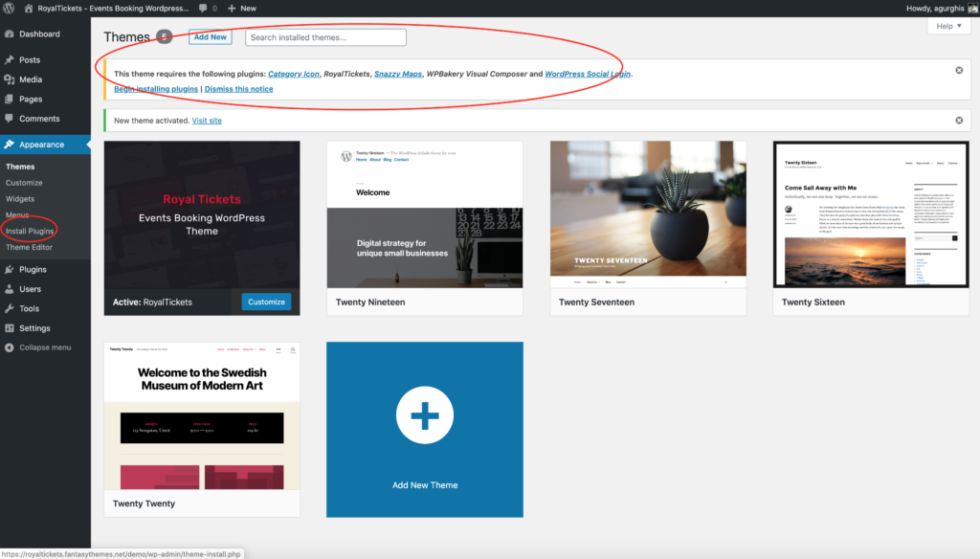
Task: Click the Active: RoyalTickets label
Action: [x=152, y=302]
